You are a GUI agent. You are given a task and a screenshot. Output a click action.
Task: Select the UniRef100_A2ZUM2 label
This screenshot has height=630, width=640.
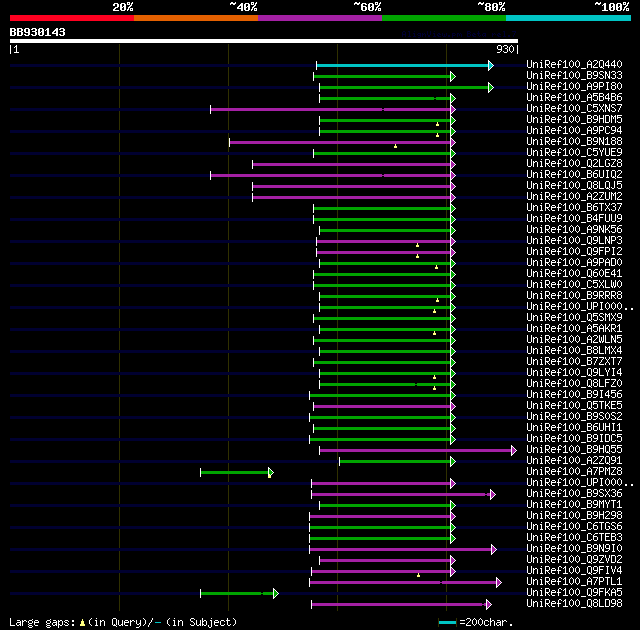574,197
